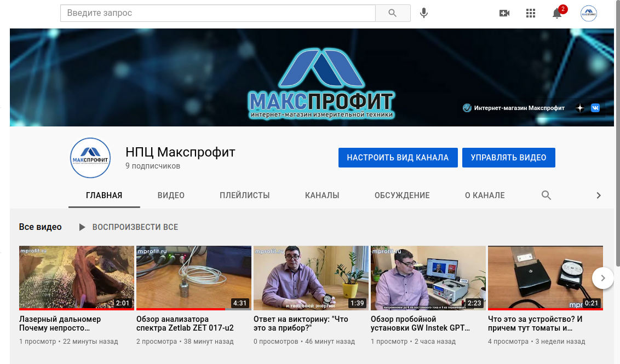Click the page vertical scrollbar

click(x=618, y=133)
